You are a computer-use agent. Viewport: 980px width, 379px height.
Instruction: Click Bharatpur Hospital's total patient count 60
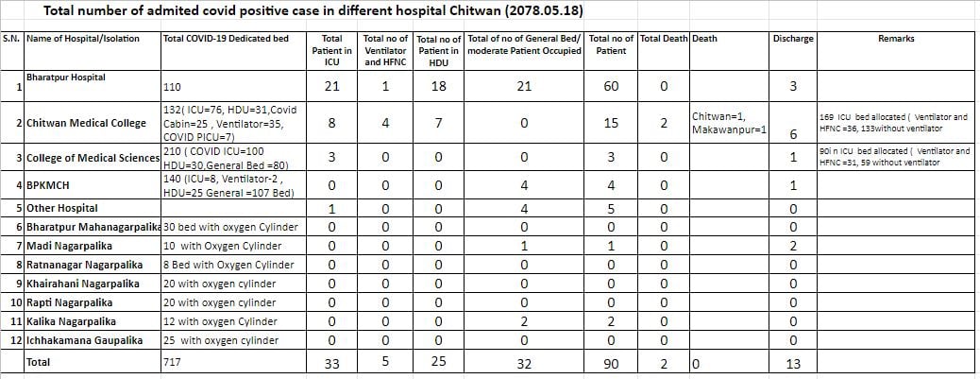[x=612, y=87]
